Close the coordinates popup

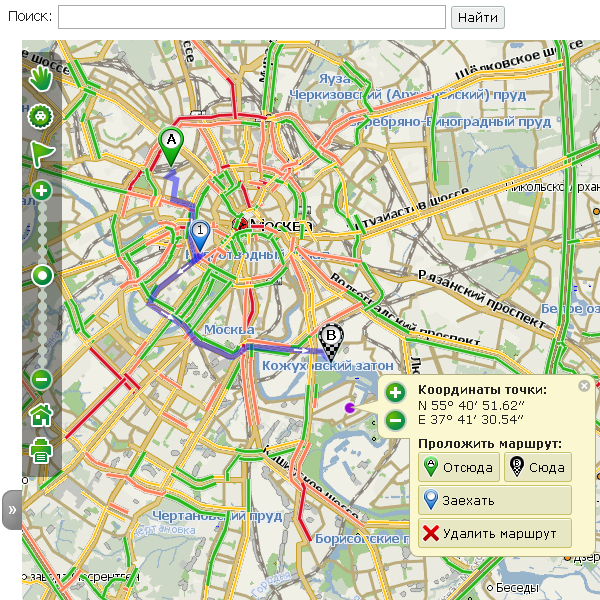coord(584,387)
